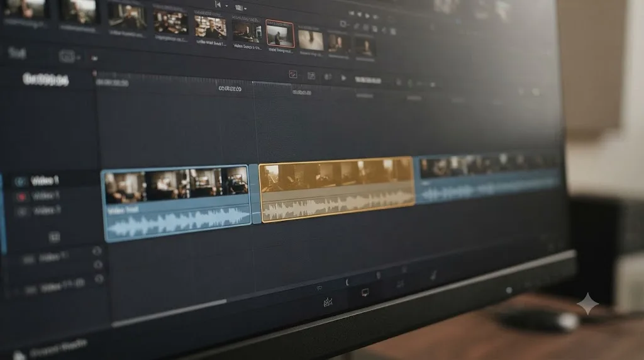Click the timeline horizontal scrollbar

pyautogui.click(x=169, y=312)
